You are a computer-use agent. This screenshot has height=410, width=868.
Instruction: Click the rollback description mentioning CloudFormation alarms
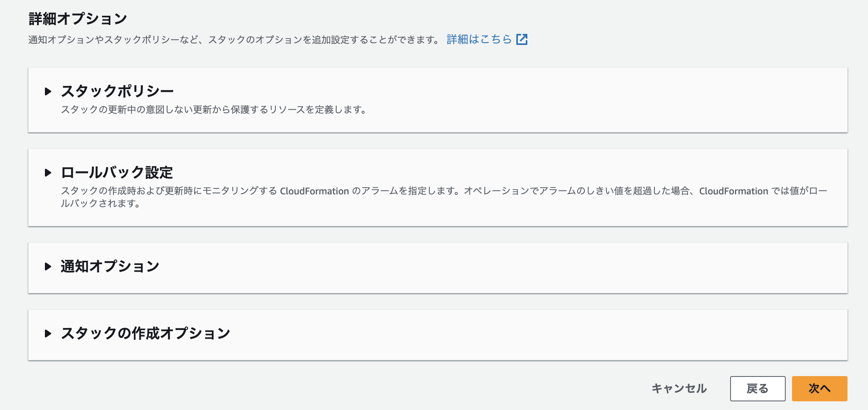coord(433,191)
